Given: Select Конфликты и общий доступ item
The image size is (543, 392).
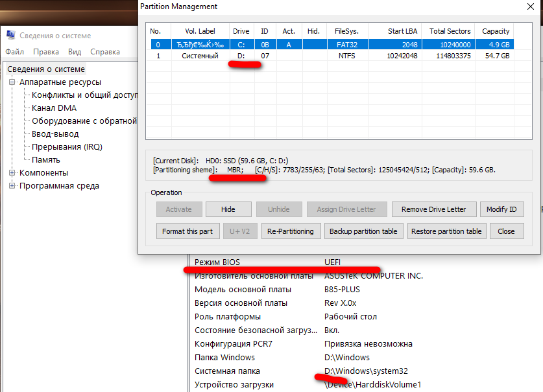Looking at the screenshot, I should tap(85, 95).
